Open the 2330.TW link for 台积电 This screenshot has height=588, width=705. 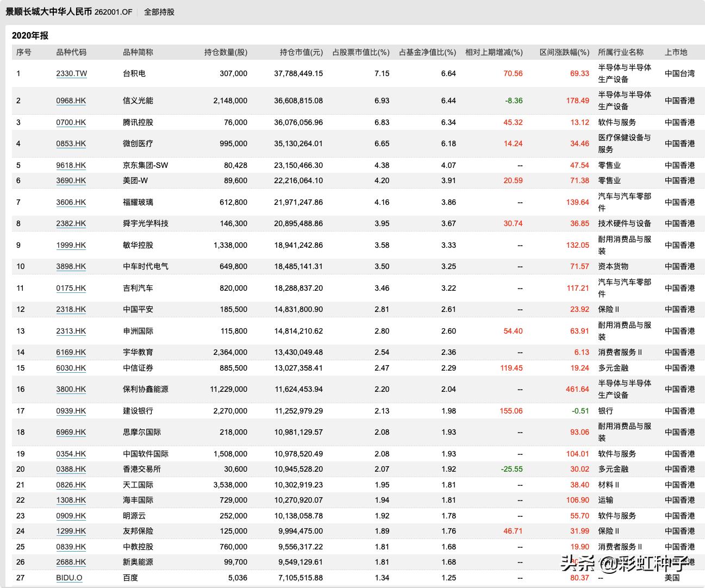(71, 73)
